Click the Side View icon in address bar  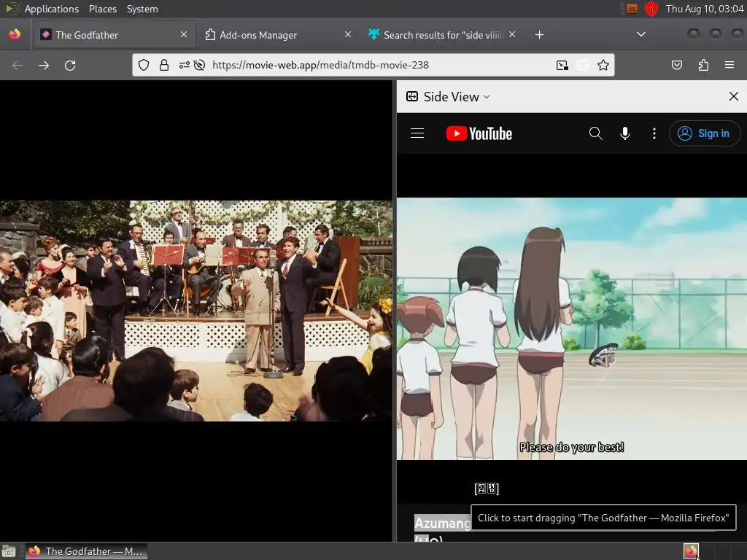583,65
